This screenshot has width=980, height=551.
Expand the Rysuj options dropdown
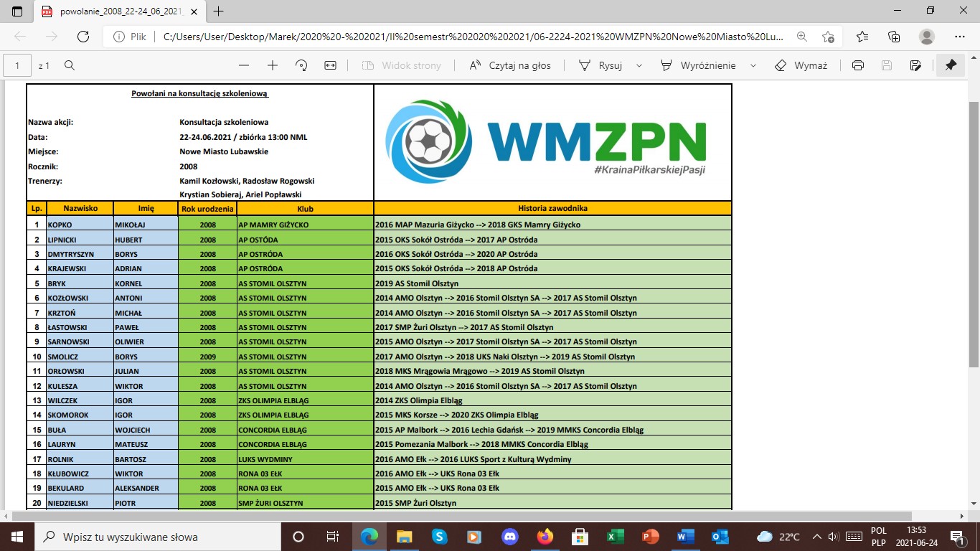pos(639,65)
